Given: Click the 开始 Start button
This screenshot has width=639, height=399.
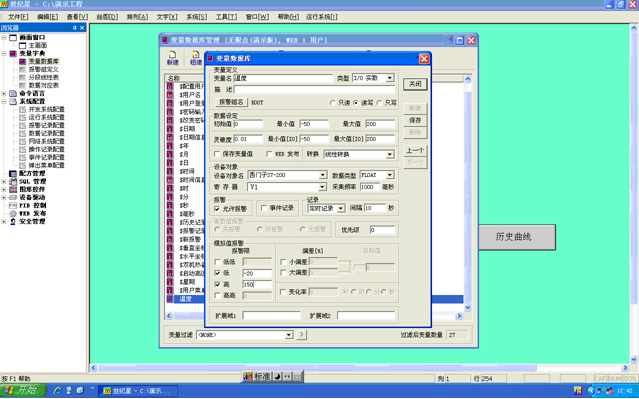Looking at the screenshot, I should (23, 390).
